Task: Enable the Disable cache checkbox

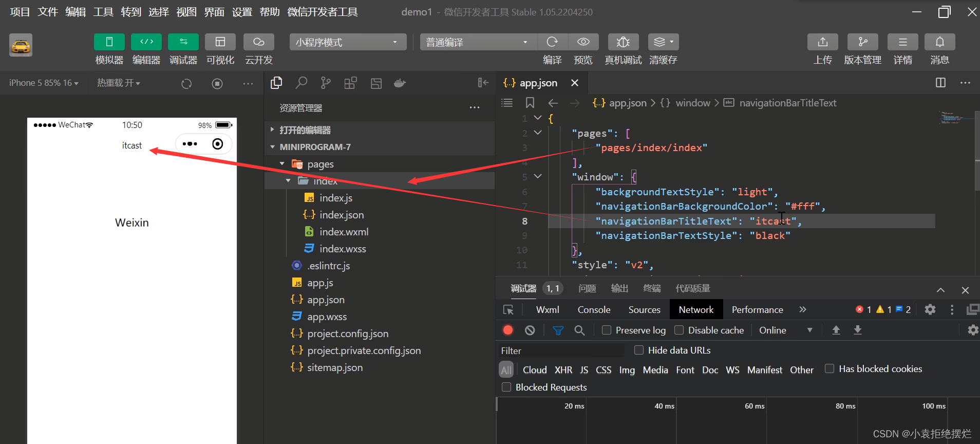Action: [x=679, y=330]
